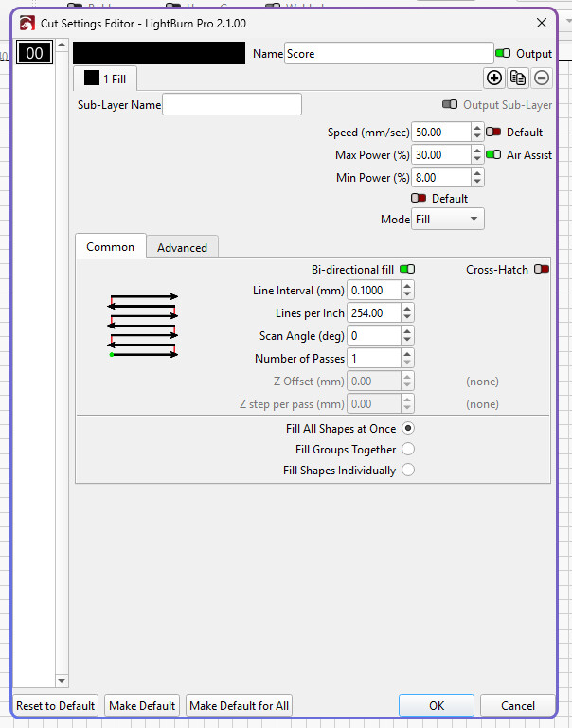
Task: Cancel the Cut Settings Editor
Action: click(x=518, y=705)
